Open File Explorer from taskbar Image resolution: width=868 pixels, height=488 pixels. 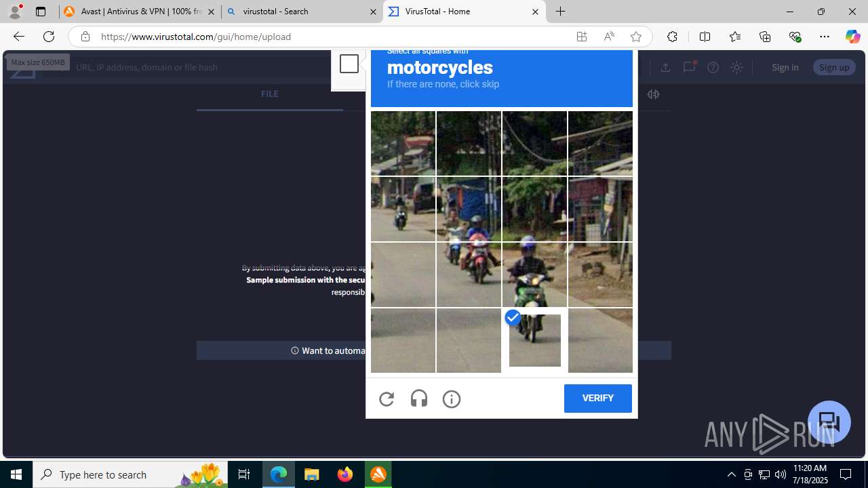(x=312, y=474)
